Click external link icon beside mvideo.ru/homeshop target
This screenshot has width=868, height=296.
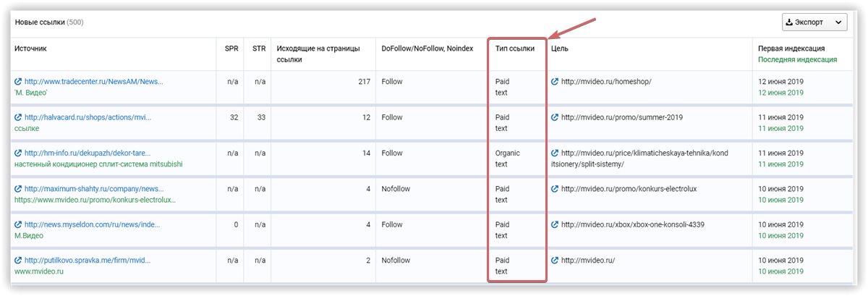555,82
